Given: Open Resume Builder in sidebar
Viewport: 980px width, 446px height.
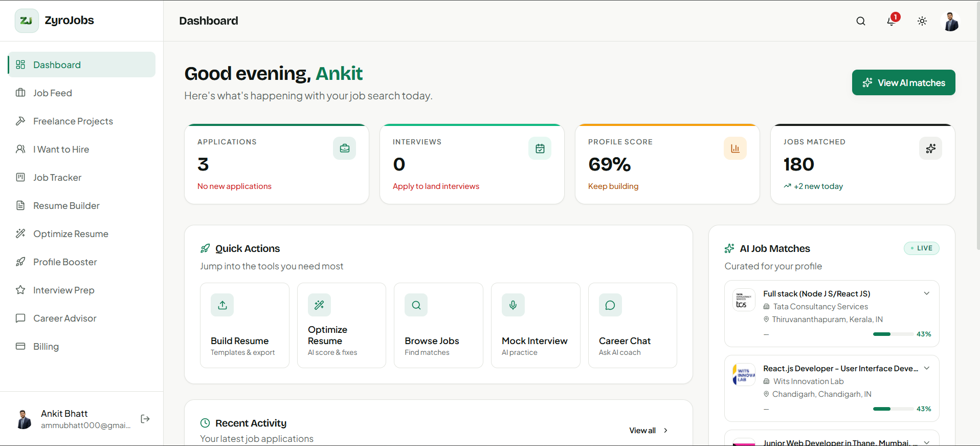Looking at the screenshot, I should click(82, 205).
